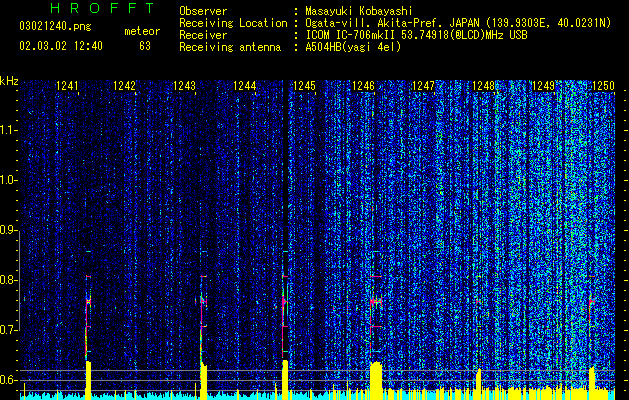629x400 pixels.
Task: Click the 1246 time marker
Action: pyautogui.click(x=363, y=85)
